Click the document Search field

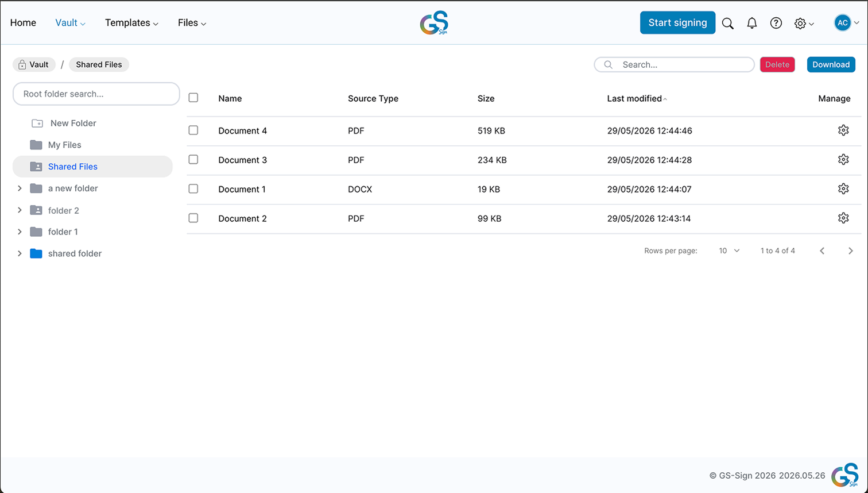tap(674, 64)
